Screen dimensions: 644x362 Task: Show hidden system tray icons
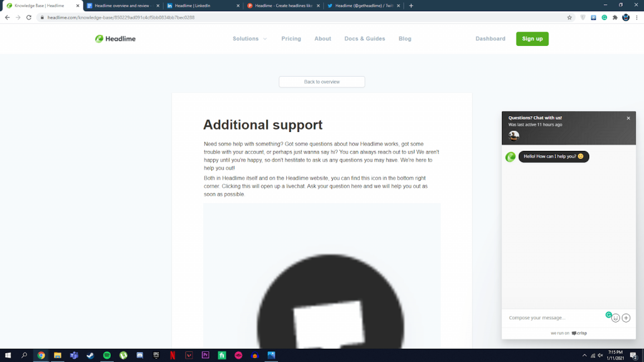click(584, 356)
